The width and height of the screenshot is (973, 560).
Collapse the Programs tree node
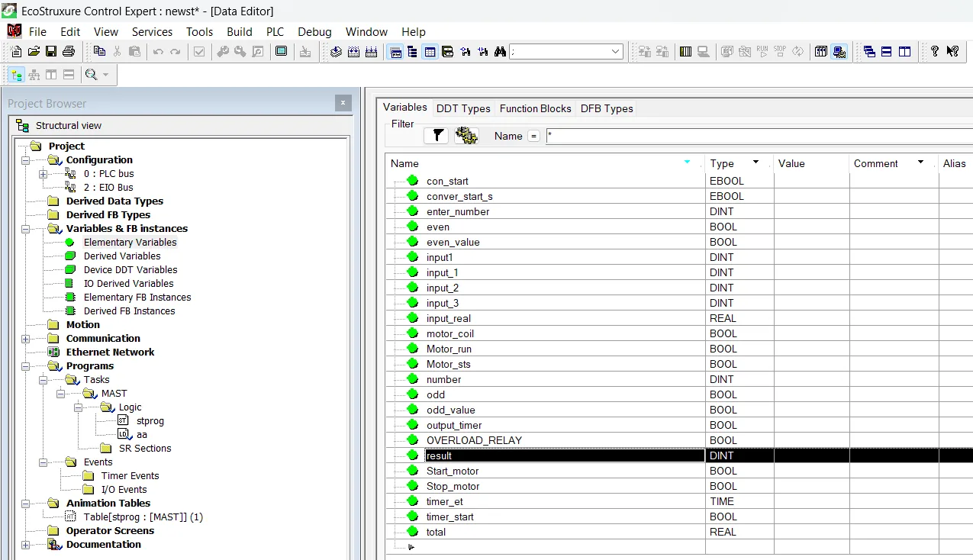tap(25, 366)
